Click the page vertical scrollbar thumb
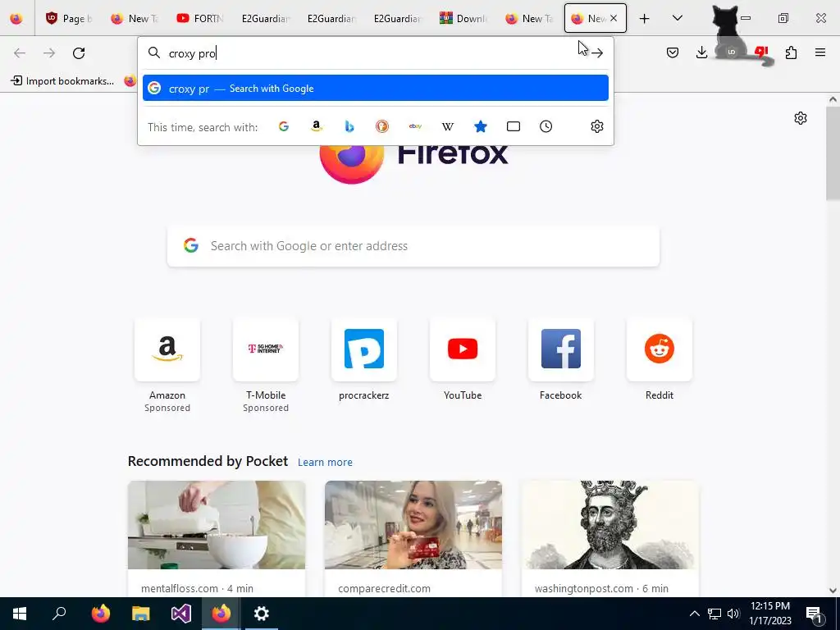Screen dimensions: 840x630 pos(833,153)
